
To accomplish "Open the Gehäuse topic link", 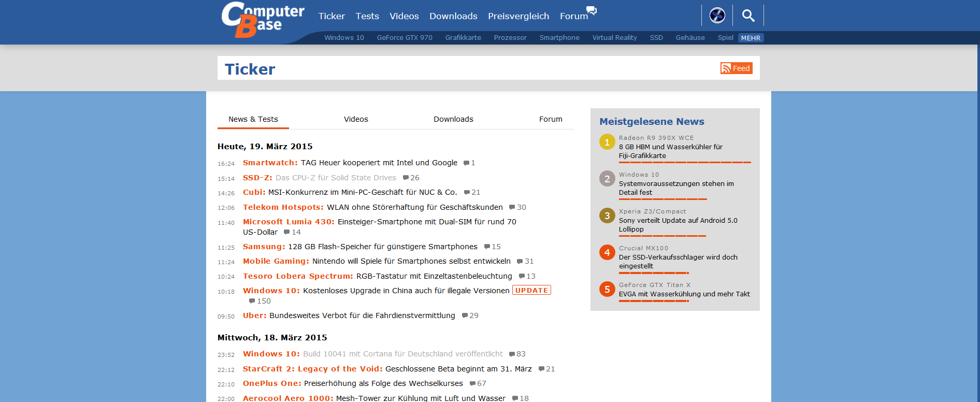I will point(690,38).
